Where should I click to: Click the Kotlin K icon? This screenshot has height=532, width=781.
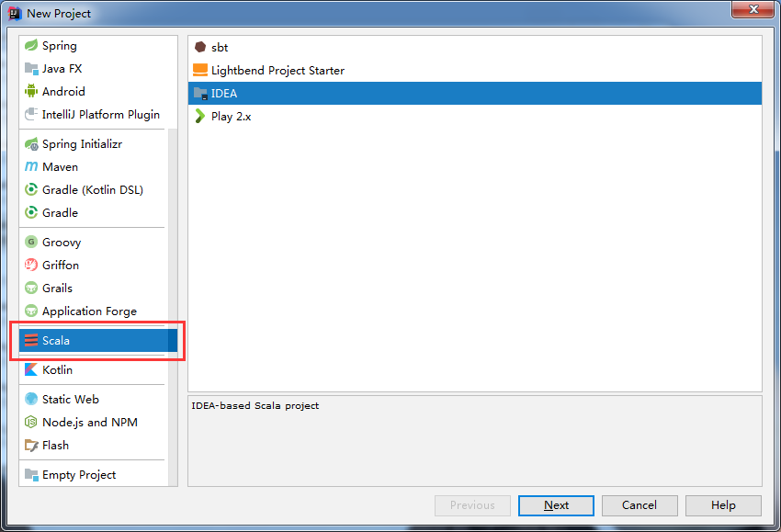(x=31, y=369)
